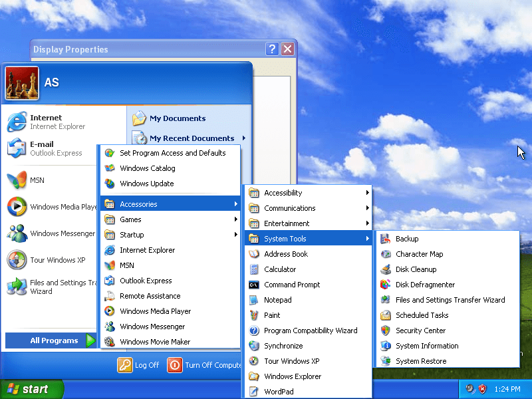The image size is (532, 399).
Task: Launch System Restore
Action: click(x=448, y=360)
